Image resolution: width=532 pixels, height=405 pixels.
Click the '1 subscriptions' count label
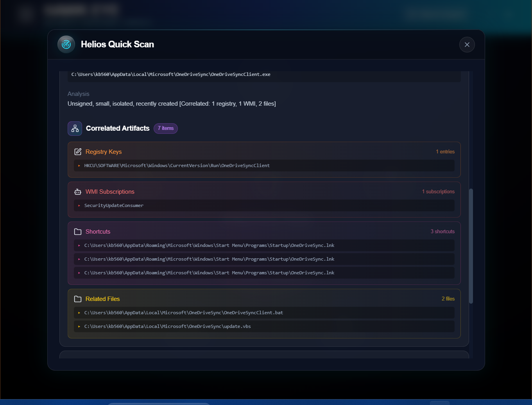438,192
